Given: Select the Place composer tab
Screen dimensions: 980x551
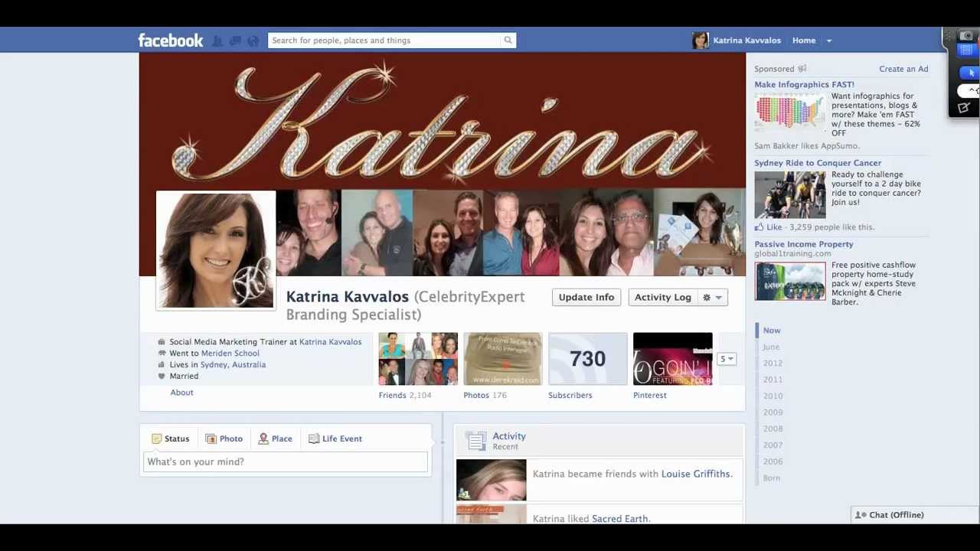Looking at the screenshot, I should pyautogui.click(x=275, y=439).
